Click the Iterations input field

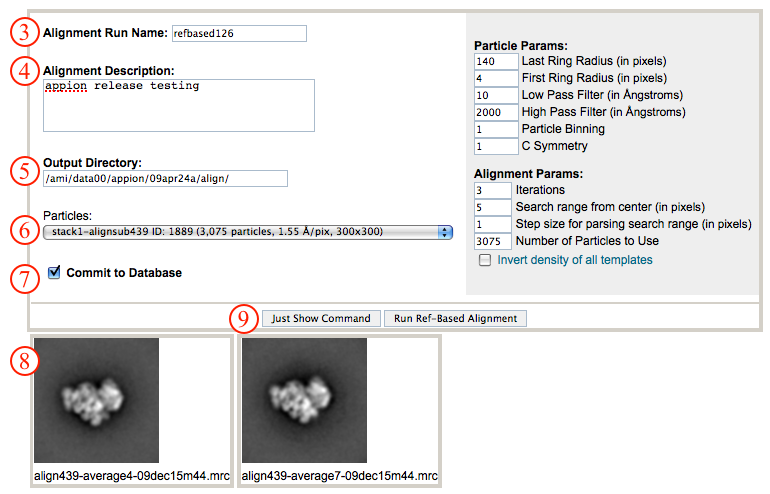click(x=494, y=190)
